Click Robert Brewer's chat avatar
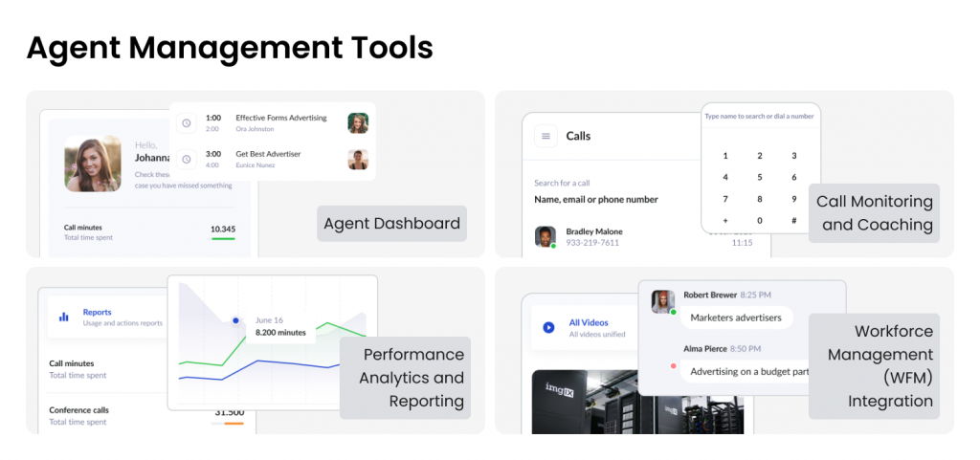Image resolution: width=980 pixels, height=460 pixels. coord(662,301)
